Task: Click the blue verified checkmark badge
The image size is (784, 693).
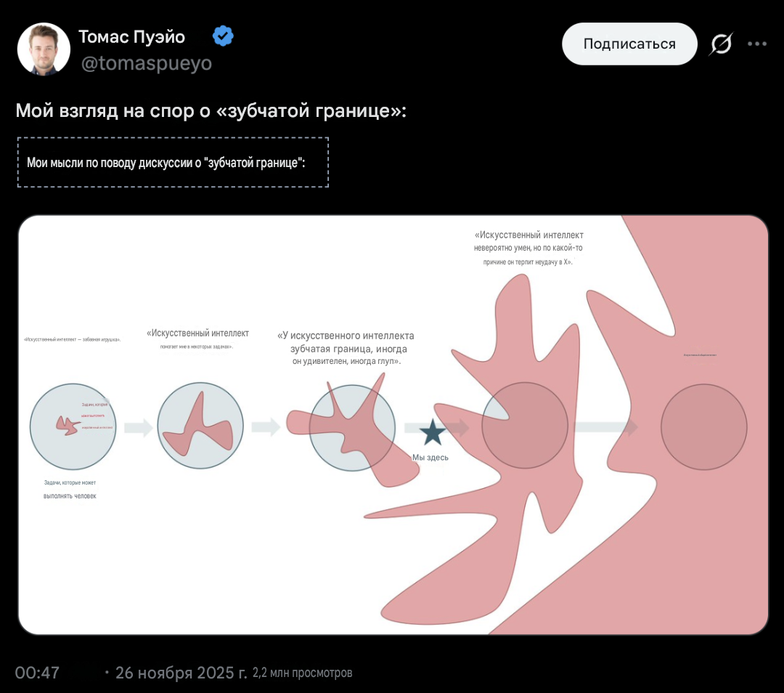Action: pos(223,36)
